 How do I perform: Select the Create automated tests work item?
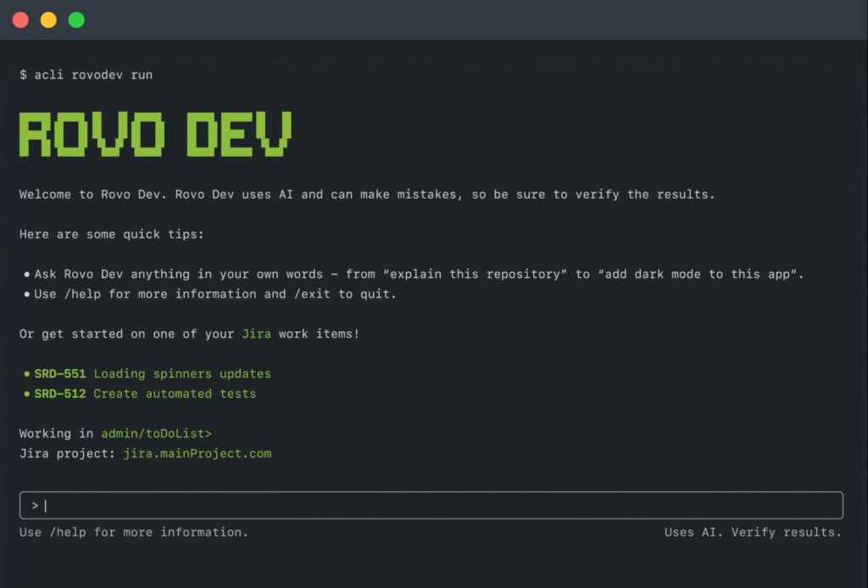pos(175,394)
